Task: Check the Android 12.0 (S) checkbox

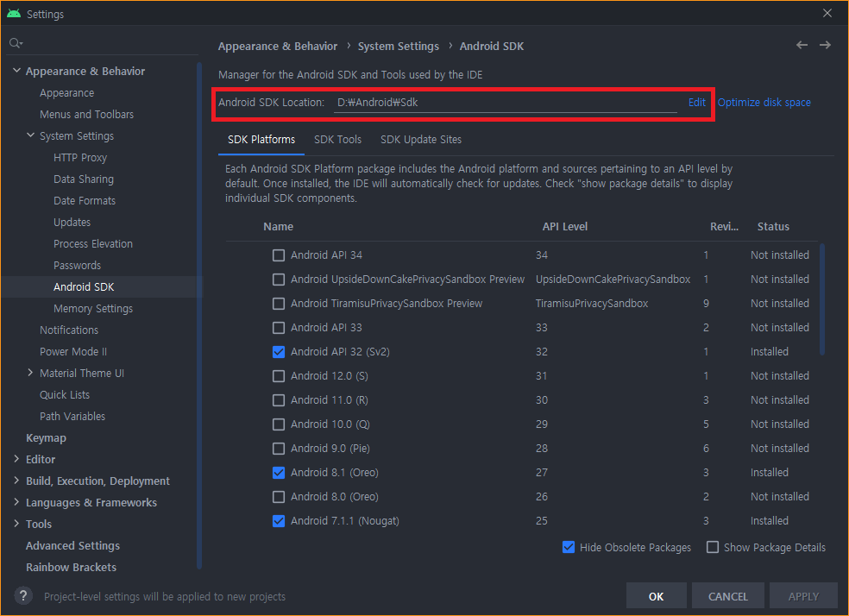Action: [x=279, y=375]
